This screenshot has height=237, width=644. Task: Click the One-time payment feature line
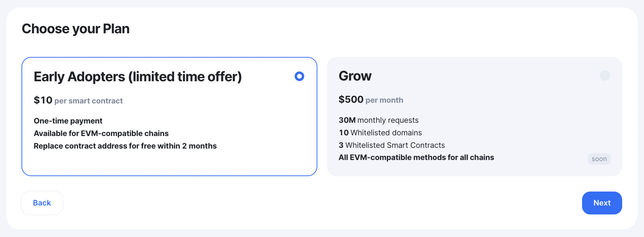pos(68,121)
